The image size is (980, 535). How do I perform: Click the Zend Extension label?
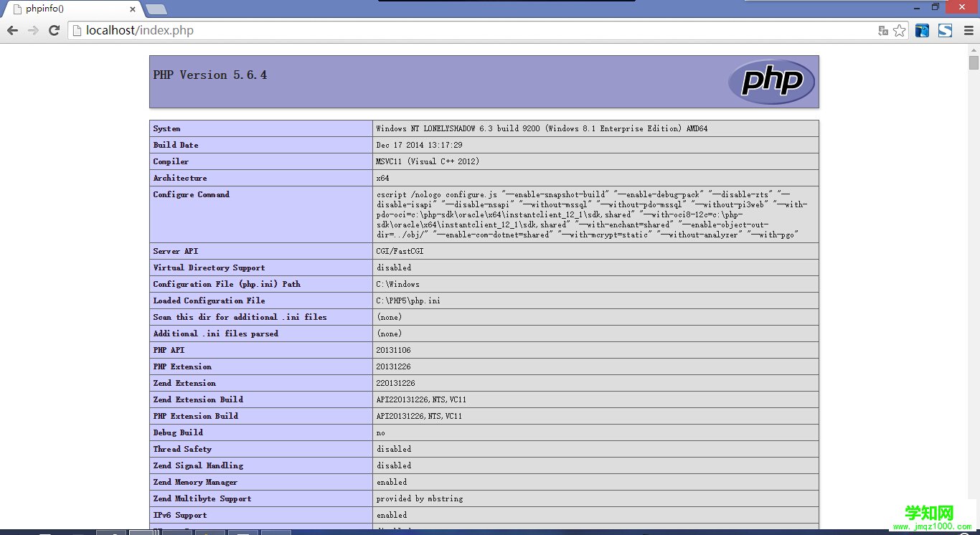click(x=184, y=383)
